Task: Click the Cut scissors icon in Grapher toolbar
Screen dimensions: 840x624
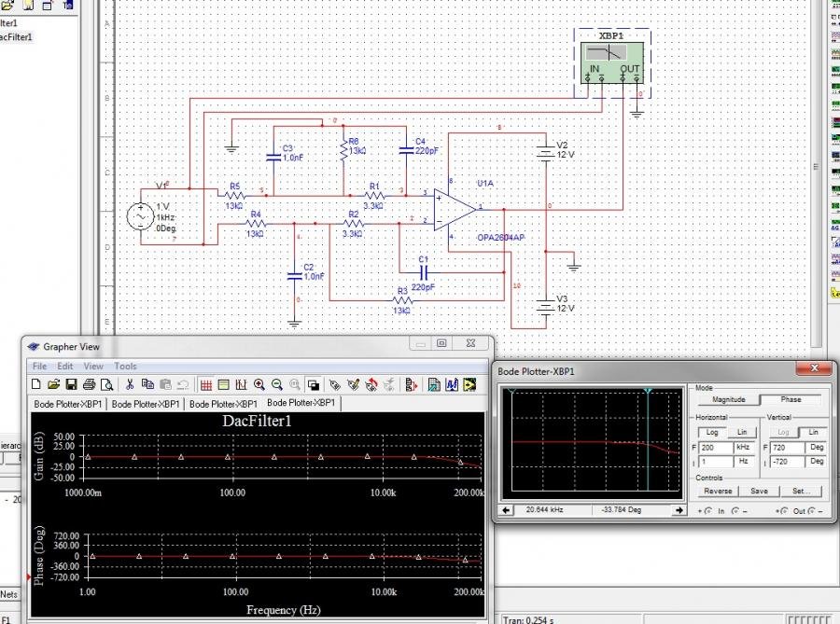Action: 130,384
